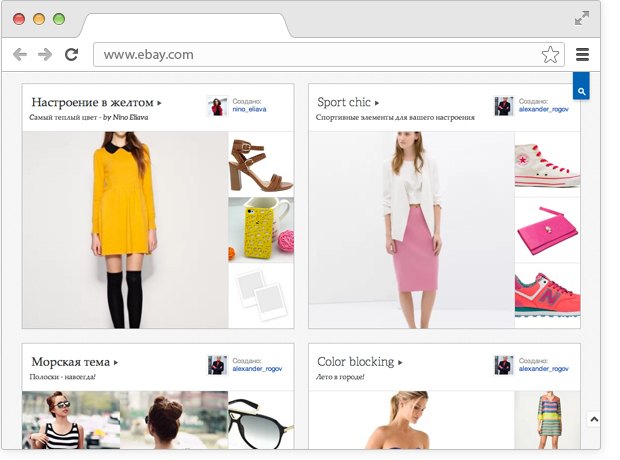View the pink clutch wallet item
The image size is (620, 460).
[548, 230]
